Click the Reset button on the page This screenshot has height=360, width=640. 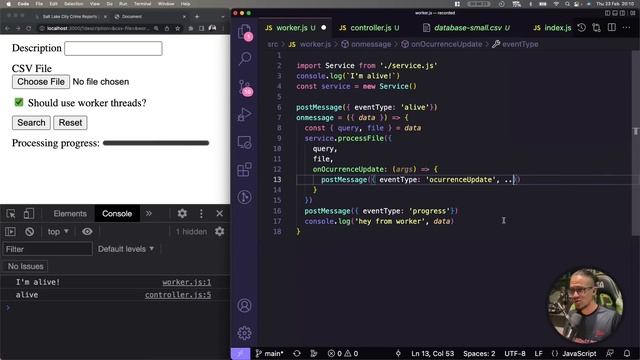pos(70,122)
